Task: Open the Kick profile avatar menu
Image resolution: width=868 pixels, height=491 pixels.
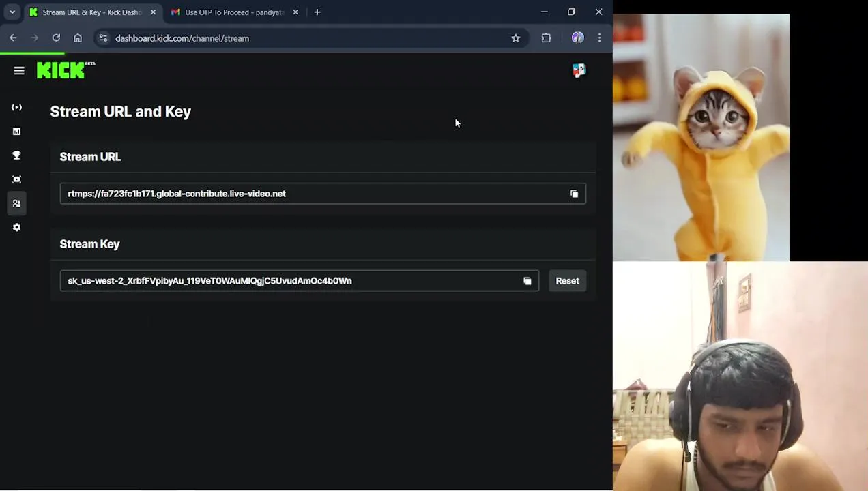Action: 579,70
